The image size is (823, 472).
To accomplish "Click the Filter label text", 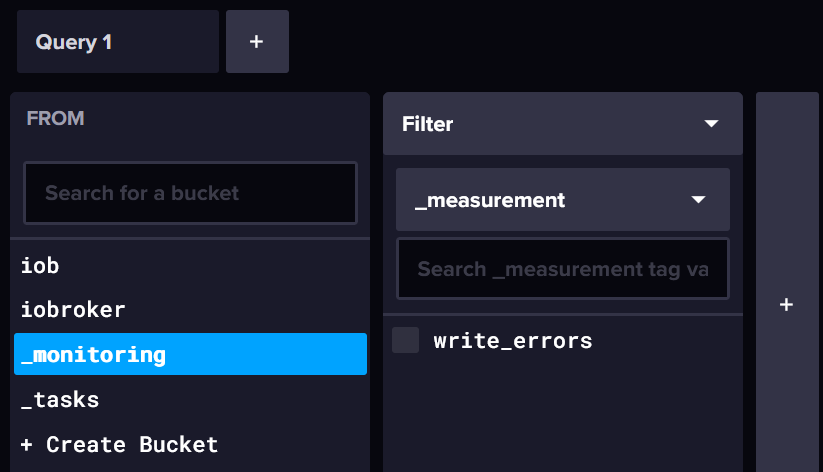I will [427, 124].
